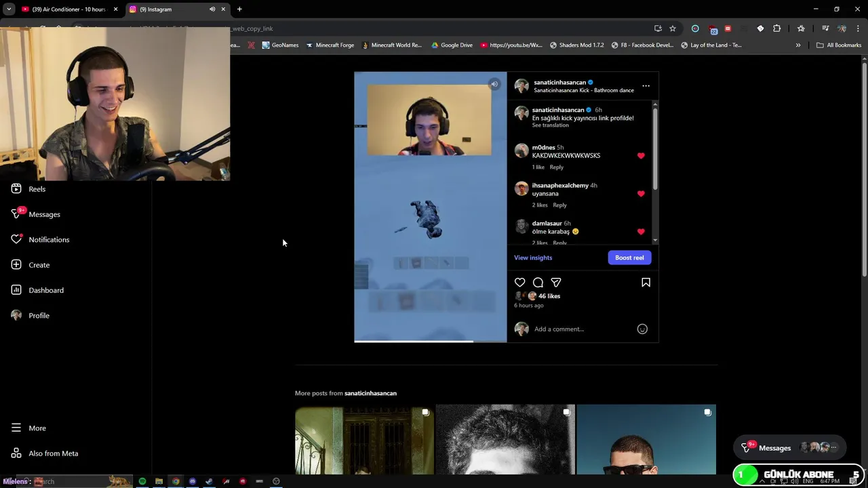Viewport: 868px width, 488px height.
Task: Click the page vertical scrollbar thumb
Action: tap(864, 169)
